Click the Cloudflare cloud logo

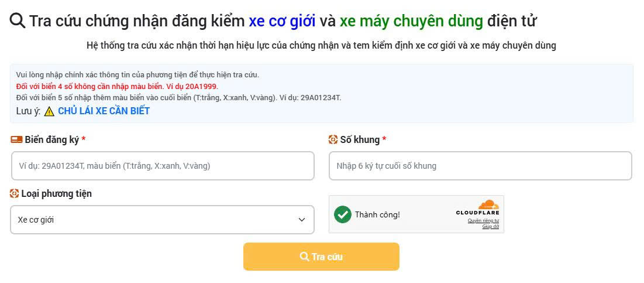pyautogui.click(x=487, y=205)
